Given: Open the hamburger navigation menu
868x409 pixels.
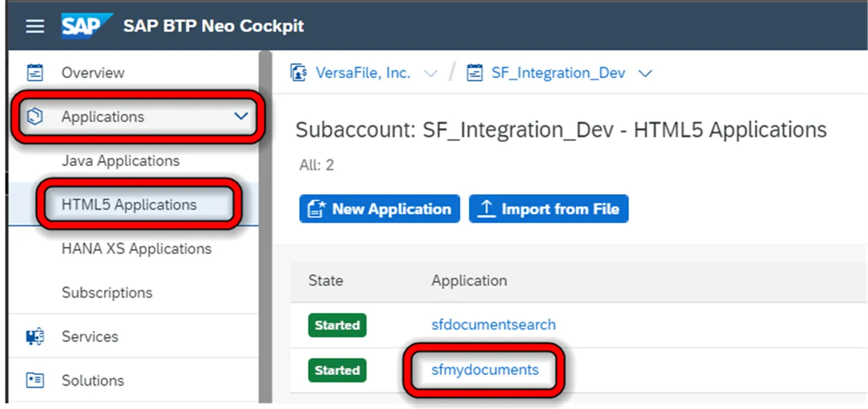Looking at the screenshot, I should point(35,27).
